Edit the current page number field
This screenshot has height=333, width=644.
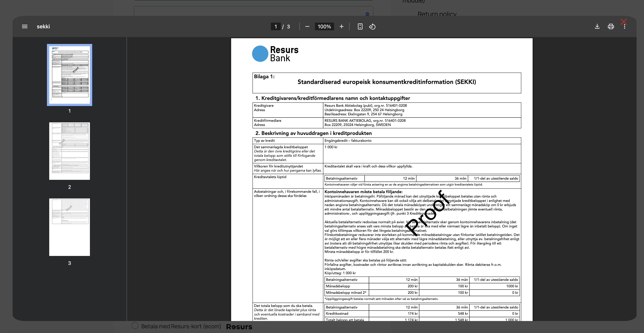click(275, 26)
